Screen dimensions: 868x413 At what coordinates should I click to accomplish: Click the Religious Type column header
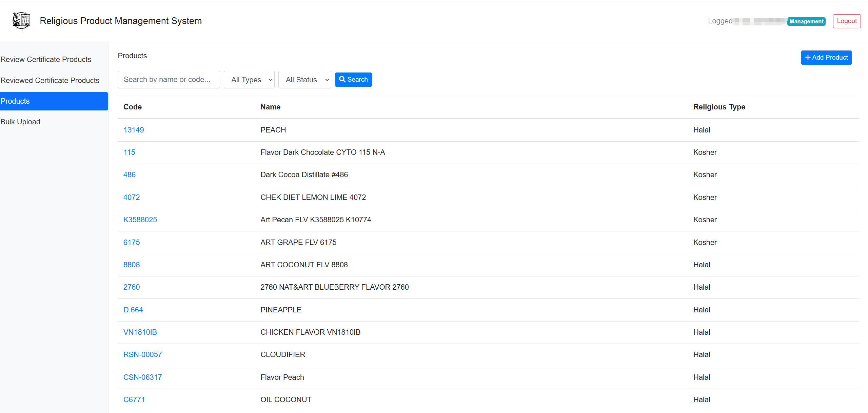pos(719,107)
